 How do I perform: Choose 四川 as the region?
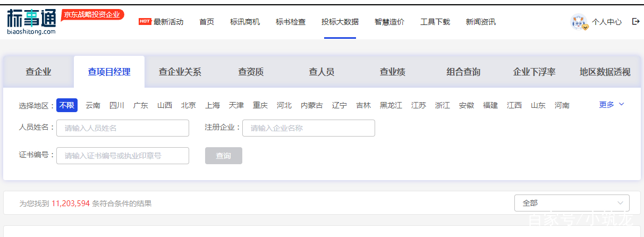pos(117,105)
